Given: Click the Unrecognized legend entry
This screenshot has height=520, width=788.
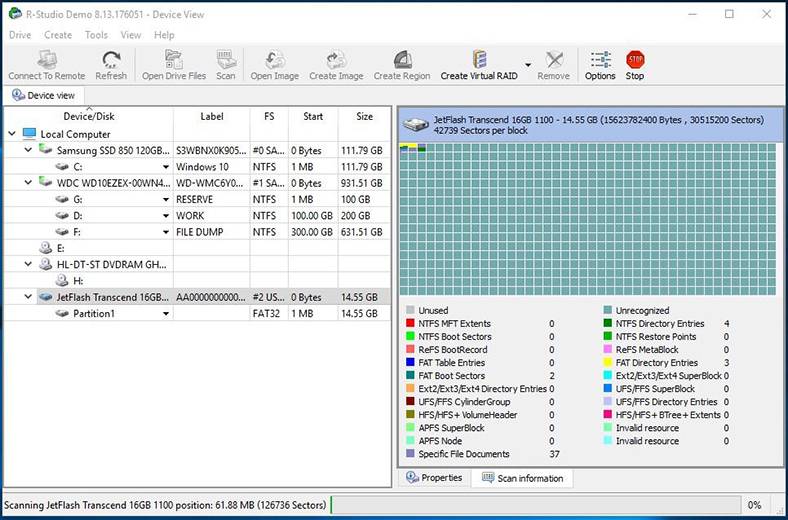Looking at the screenshot, I should tap(637, 310).
